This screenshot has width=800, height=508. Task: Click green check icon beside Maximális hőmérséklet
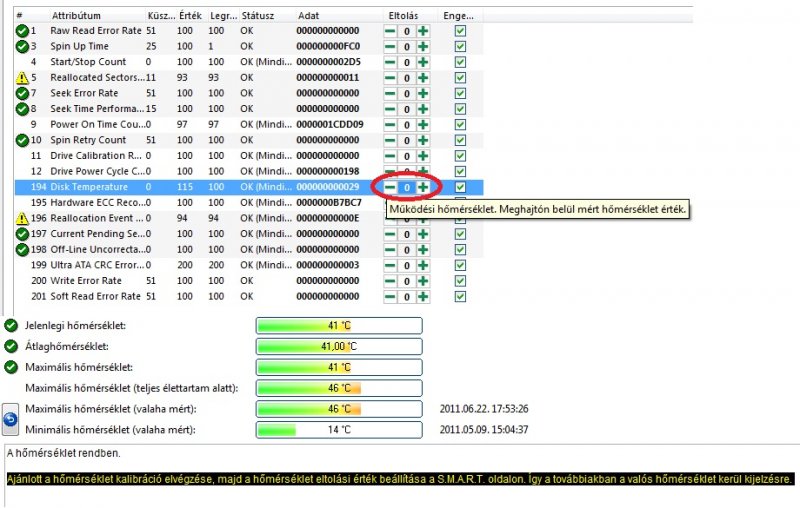[x=11, y=367]
